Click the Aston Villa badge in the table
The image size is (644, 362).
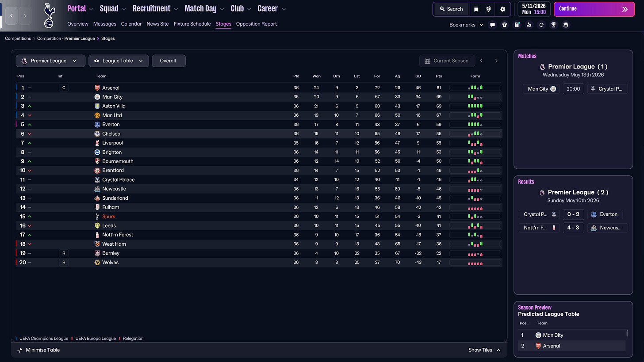(97, 106)
